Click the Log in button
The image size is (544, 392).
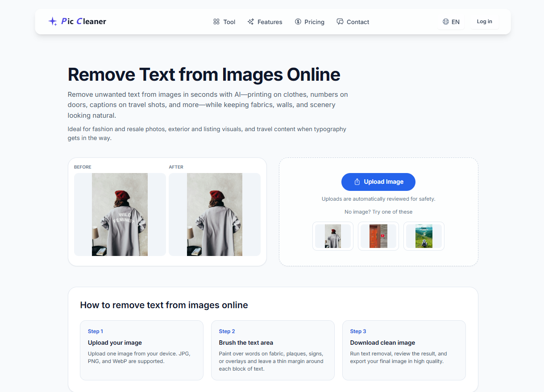pos(485,21)
